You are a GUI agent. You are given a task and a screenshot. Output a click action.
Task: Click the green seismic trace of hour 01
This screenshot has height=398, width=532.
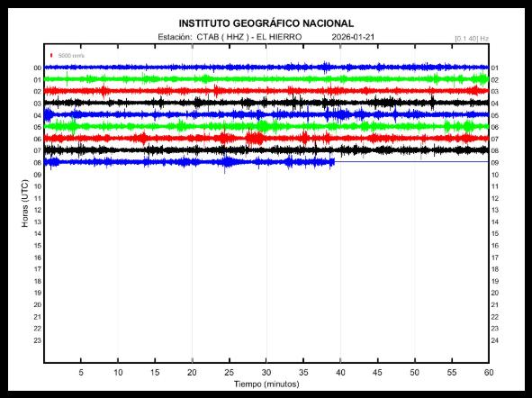266,79
